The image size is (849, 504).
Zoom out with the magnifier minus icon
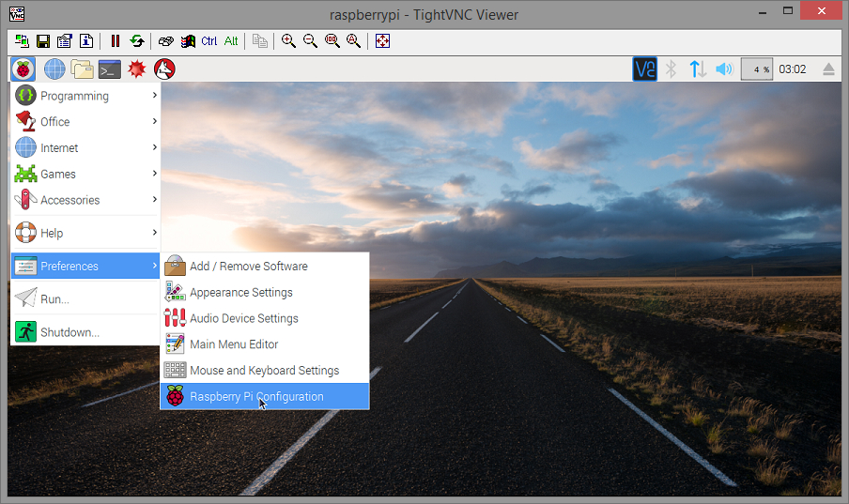click(x=310, y=41)
